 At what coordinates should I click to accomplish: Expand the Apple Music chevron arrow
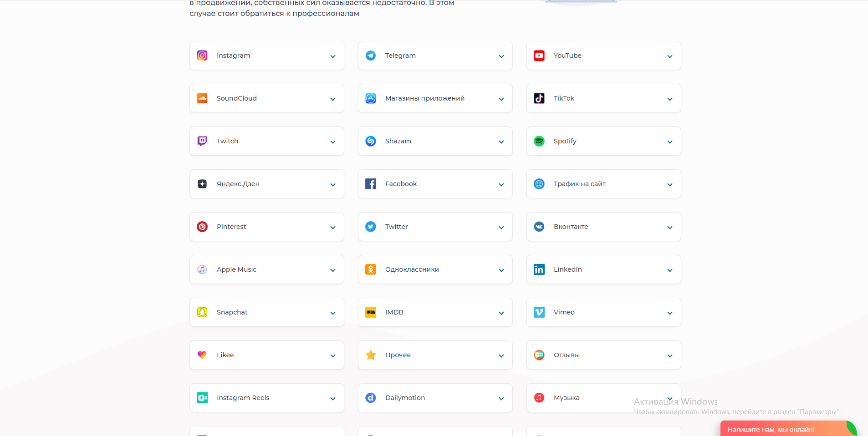pos(333,270)
